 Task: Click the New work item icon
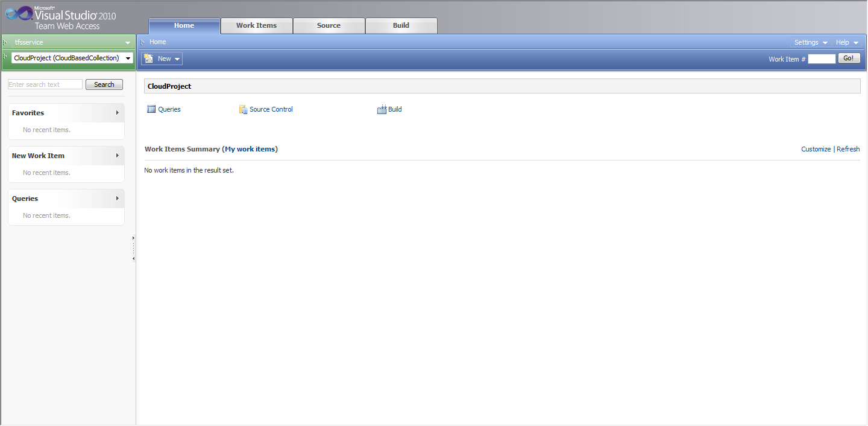point(148,59)
